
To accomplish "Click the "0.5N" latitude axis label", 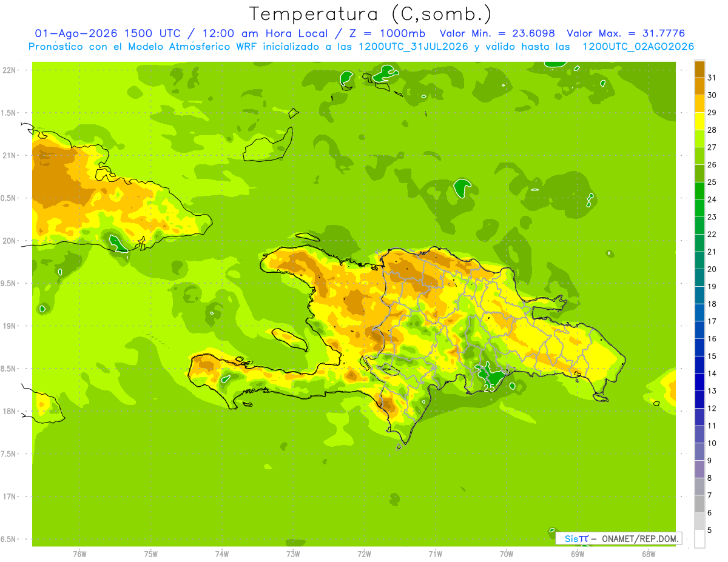I will coord(9,198).
